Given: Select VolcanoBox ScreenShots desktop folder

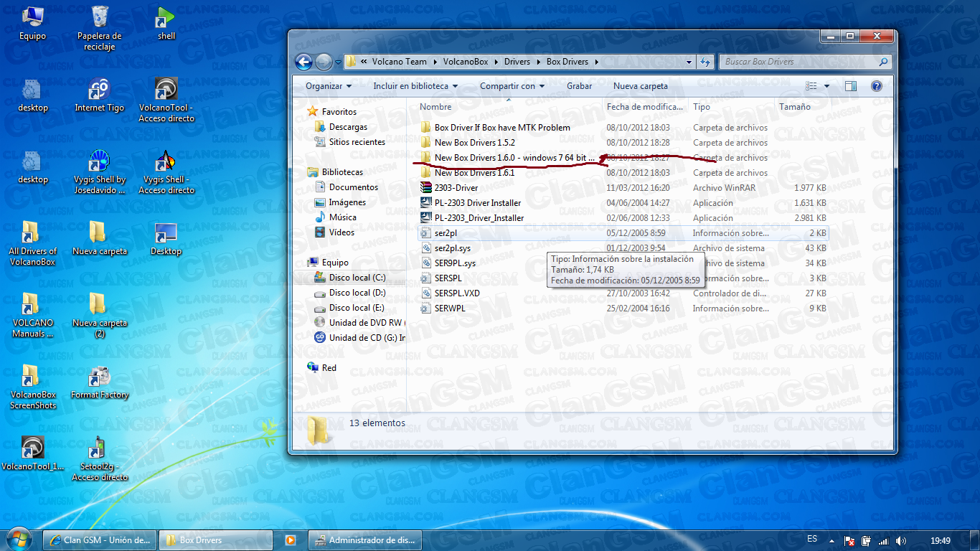Looking at the screenshot, I should [32, 387].
